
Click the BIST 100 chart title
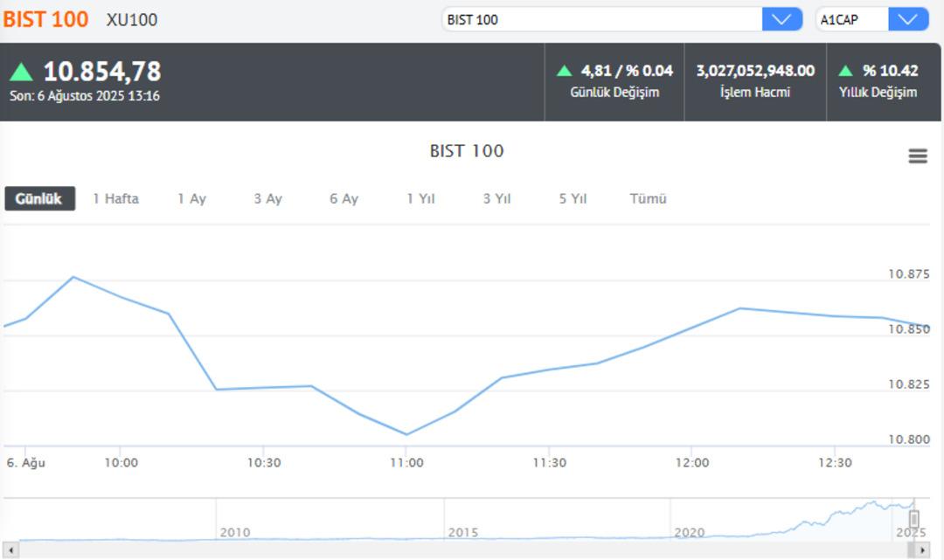coord(467,151)
